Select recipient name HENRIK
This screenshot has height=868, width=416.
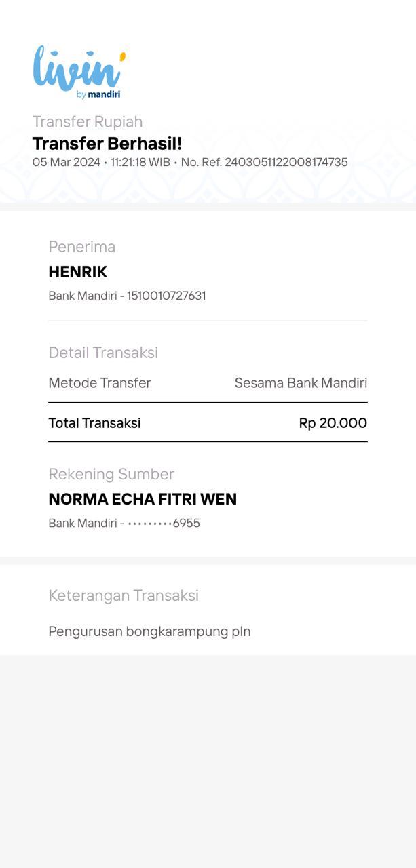pos(78,272)
